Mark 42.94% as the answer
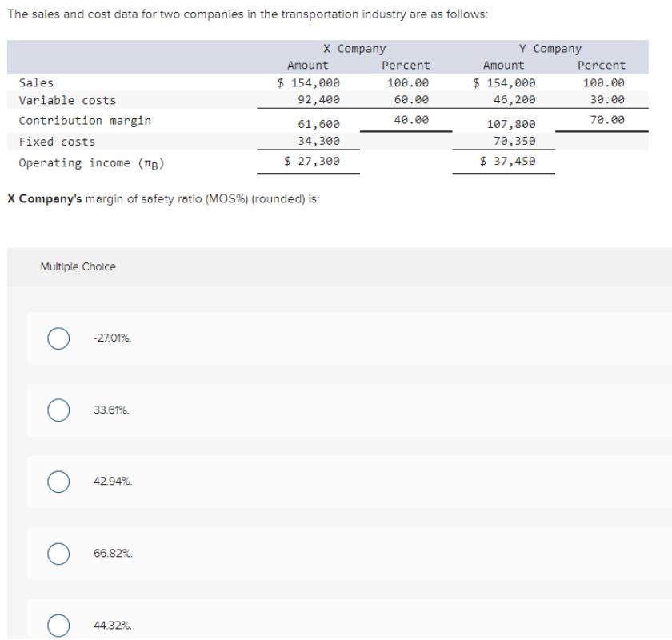The width and height of the screenshot is (672, 640). click(58, 482)
